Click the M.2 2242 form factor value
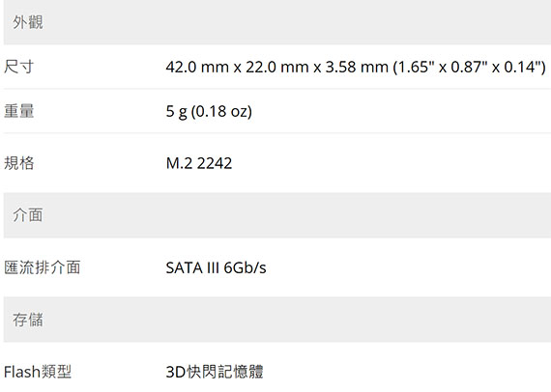The height and width of the screenshot is (392, 551). tap(199, 163)
